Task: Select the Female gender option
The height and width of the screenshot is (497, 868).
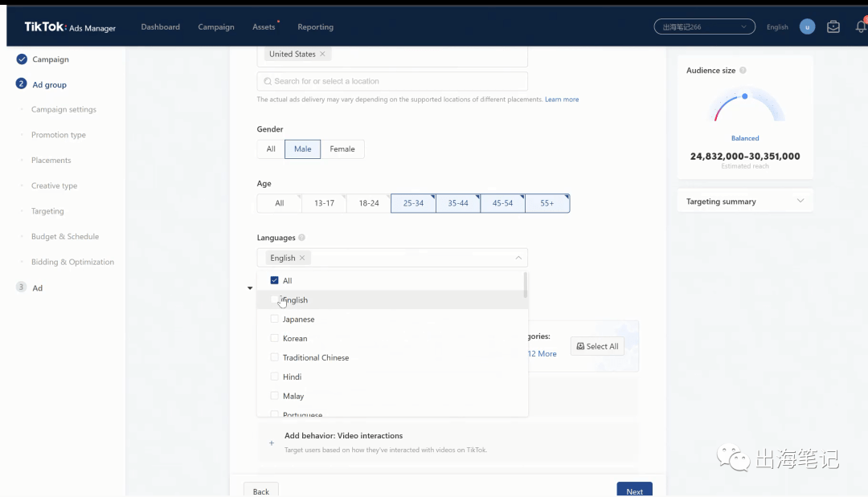Action: point(342,149)
